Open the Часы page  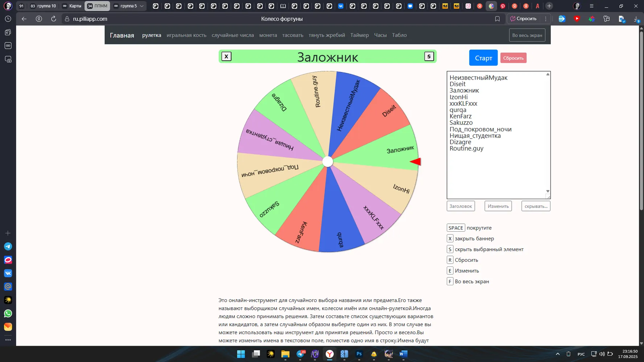[380, 35]
